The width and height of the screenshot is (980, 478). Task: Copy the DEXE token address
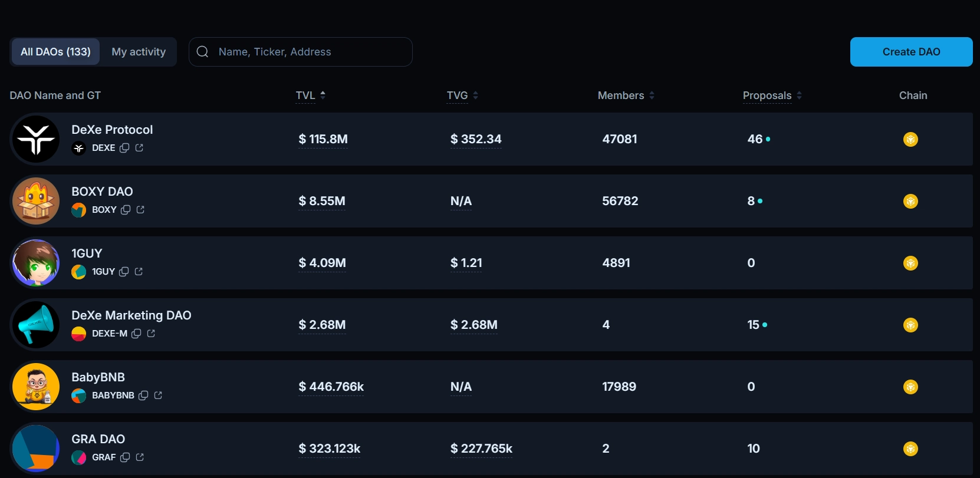pyautogui.click(x=124, y=148)
